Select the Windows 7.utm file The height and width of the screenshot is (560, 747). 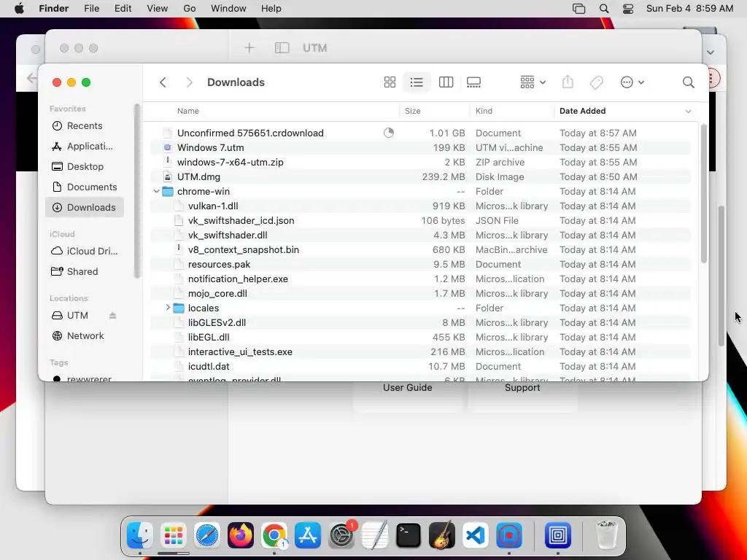click(x=421, y=147)
